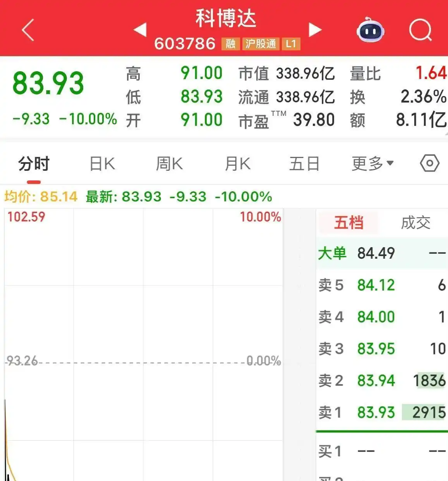The image size is (448, 481).
Task: Tap the L1 level badge to expand quote depth
Action: (x=291, y=44)
